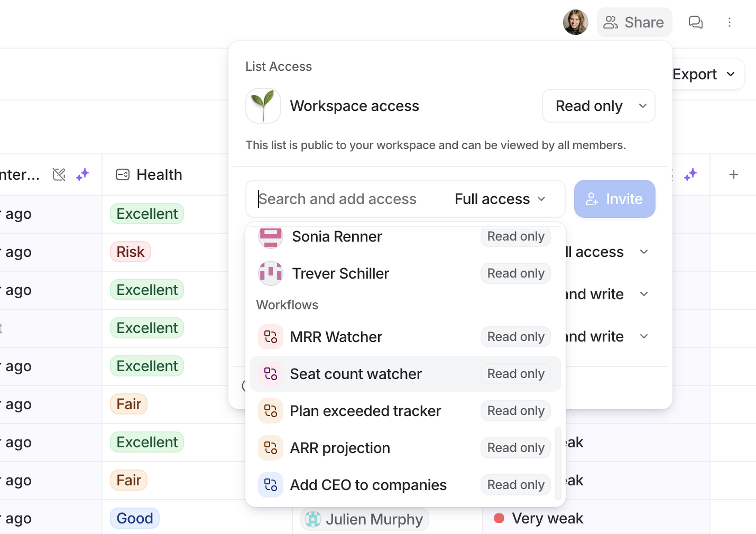Open the Workspace access Read only dropdown

[598, 106]
